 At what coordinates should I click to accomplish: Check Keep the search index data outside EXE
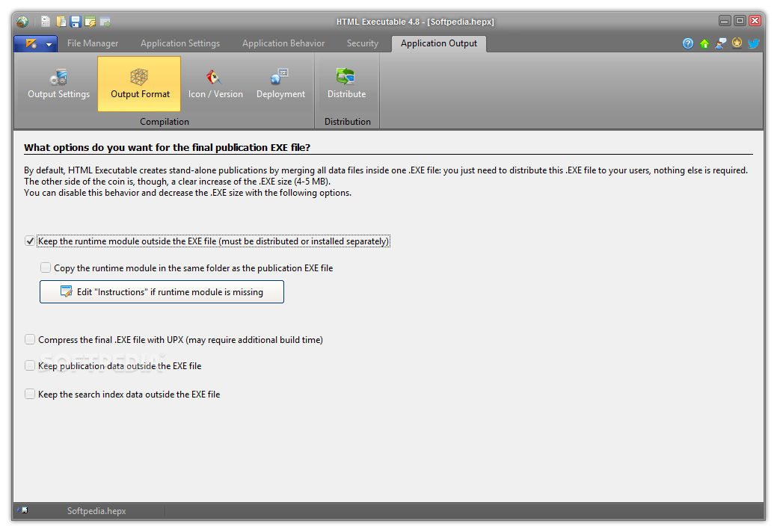coord(30,394)
